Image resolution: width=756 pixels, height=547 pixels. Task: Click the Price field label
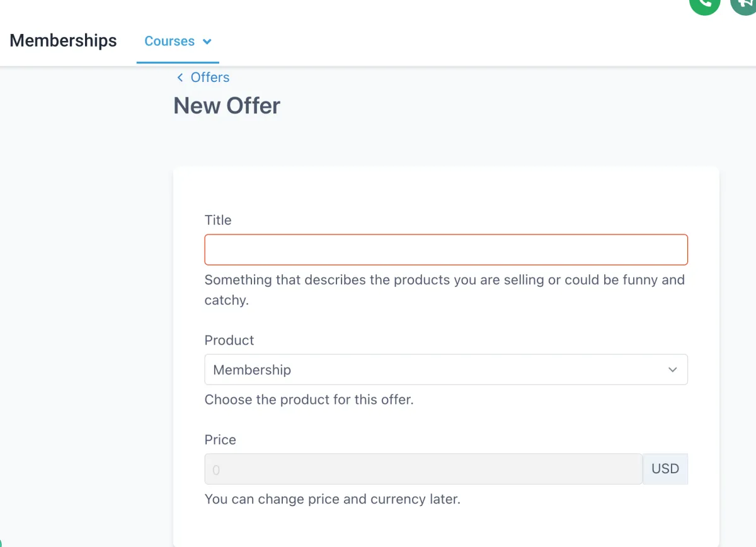pos(220,440)
